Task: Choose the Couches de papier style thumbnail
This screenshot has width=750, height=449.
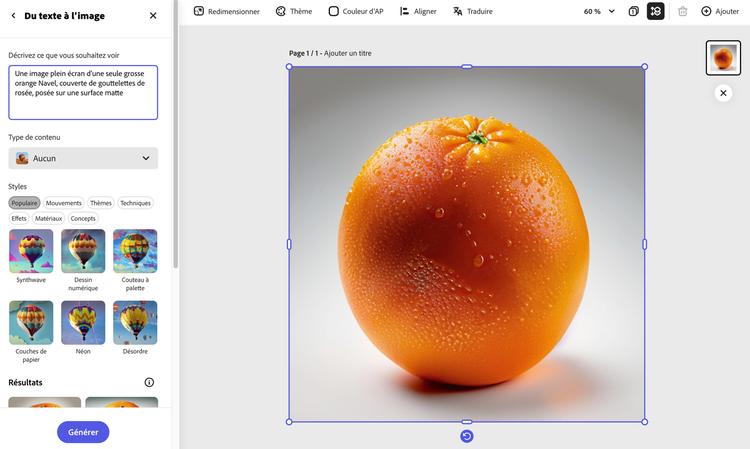Action: coord(31,323)
